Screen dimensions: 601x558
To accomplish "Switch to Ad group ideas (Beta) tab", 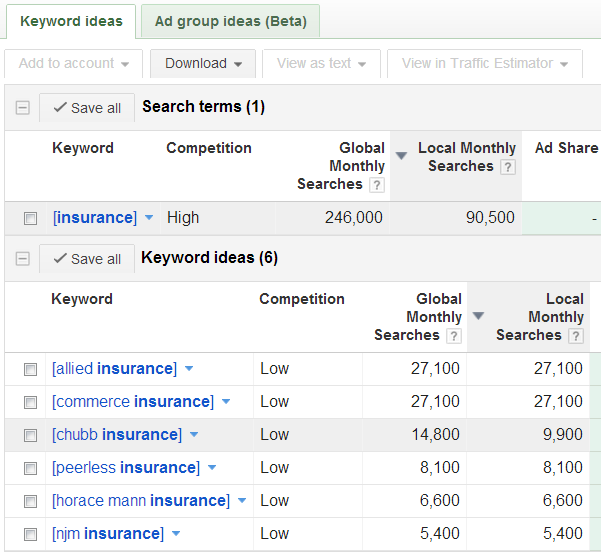I will [230, 21].
